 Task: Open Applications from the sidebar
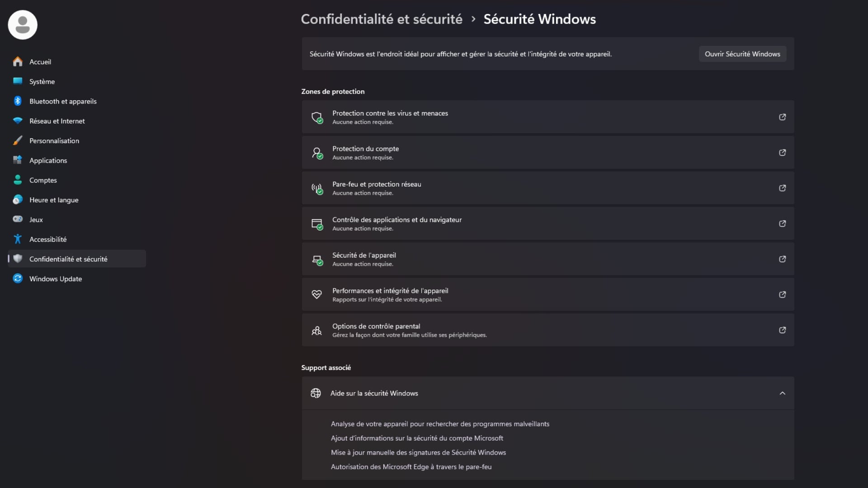48,160
